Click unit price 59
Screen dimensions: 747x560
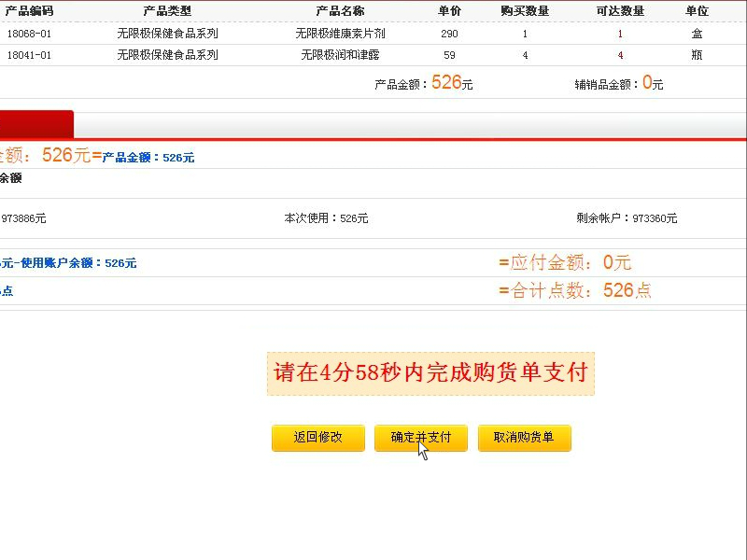pyautogui.click(x=449, y=55)
